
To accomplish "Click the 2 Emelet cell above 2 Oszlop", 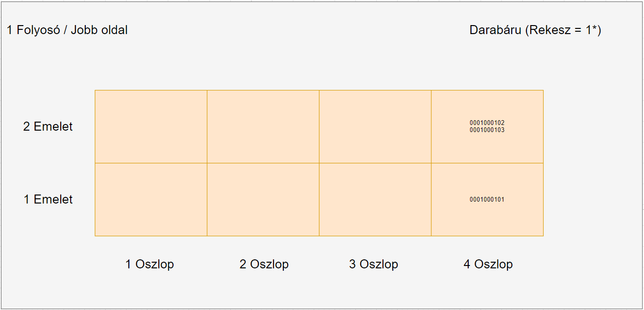I will point(263,127).
